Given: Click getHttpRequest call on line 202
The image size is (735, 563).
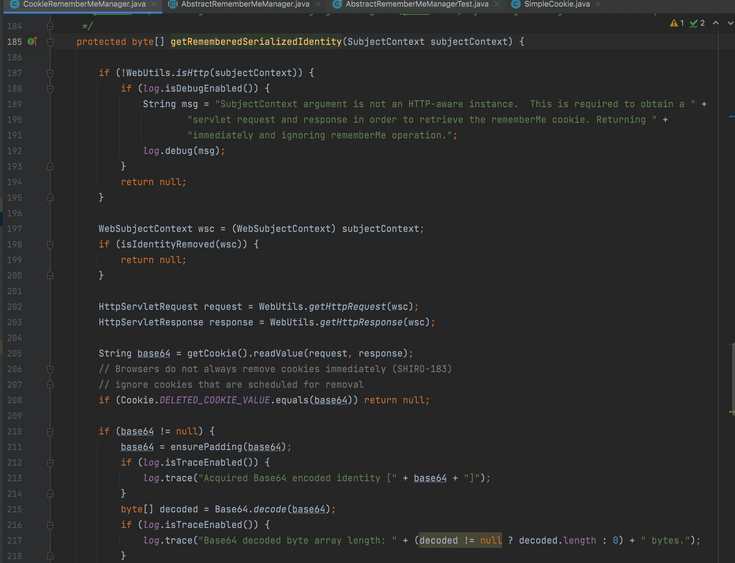Looking at the screenshot, I should pos(347,307).
